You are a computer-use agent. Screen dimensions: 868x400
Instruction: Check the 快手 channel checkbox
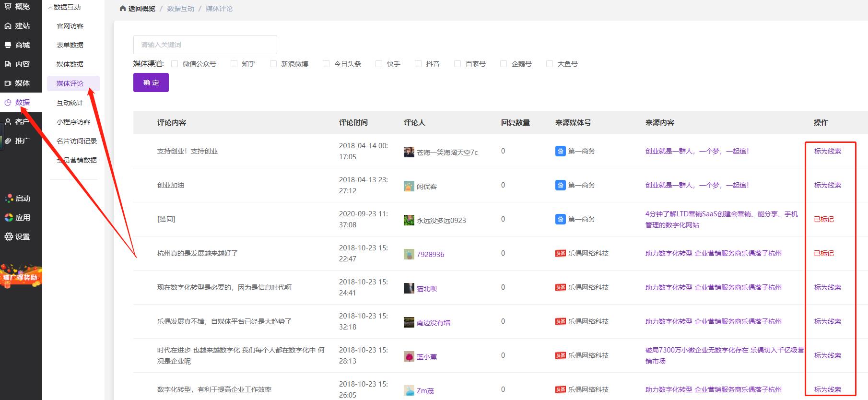379,64
